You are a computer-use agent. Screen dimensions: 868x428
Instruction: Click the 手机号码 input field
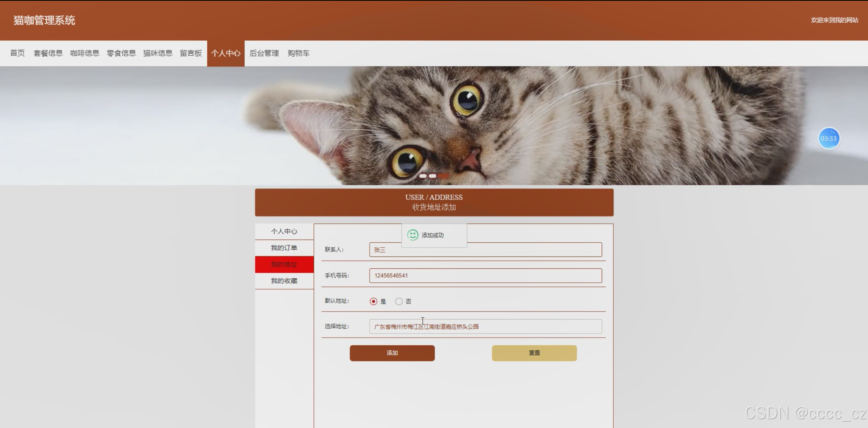[485, 276]
